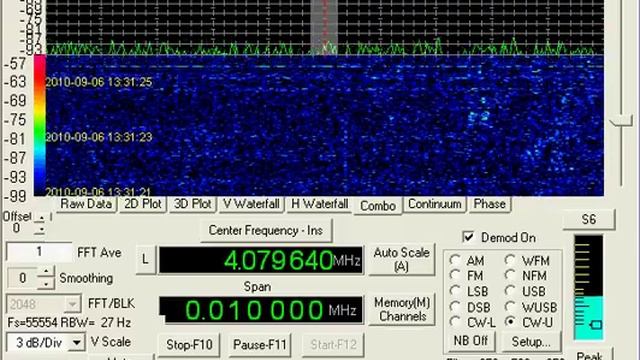Click the waterfall color scale bar
The image size is (640, 360).
pos(40,126)
